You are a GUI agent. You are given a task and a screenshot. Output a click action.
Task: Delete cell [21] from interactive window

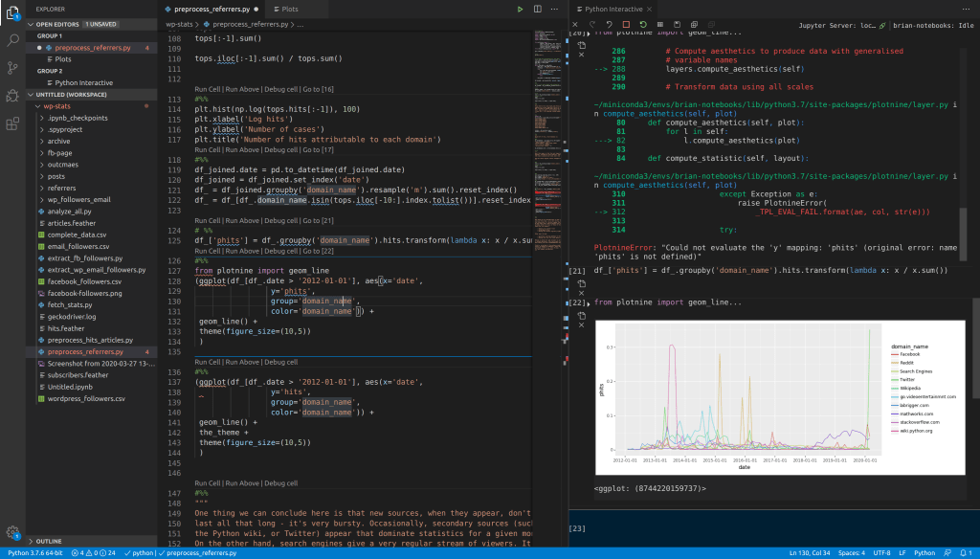pos(581,293)
